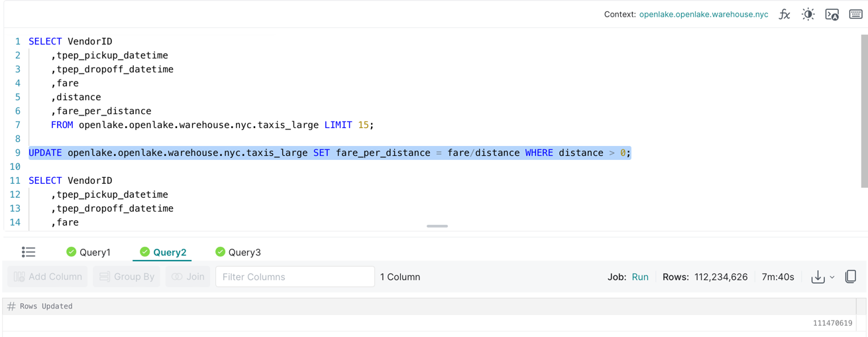Click the Add Column button
Viewport: 868px width, 337px height.
[48, 277]
